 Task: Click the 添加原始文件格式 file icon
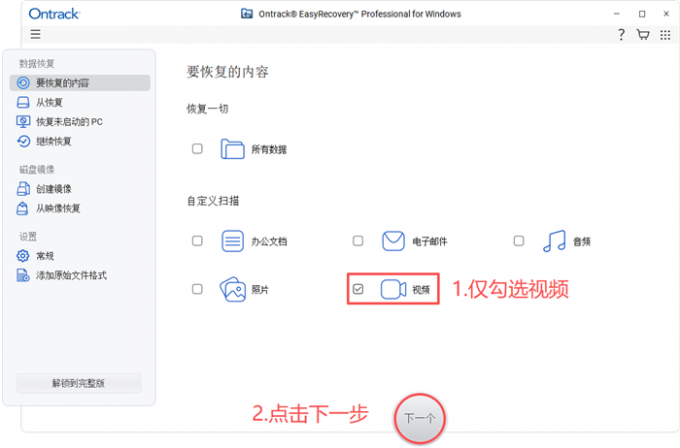point(23,275)
